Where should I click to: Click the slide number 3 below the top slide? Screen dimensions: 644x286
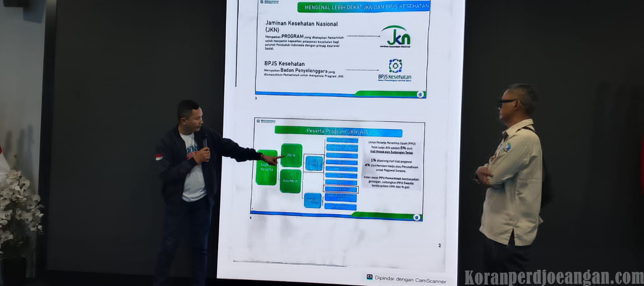click(256, 98)
